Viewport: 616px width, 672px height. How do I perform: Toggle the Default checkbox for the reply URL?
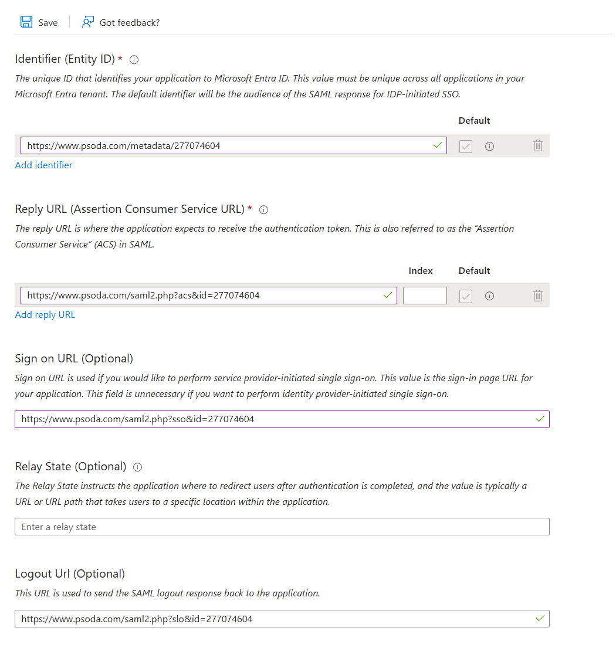466,296
